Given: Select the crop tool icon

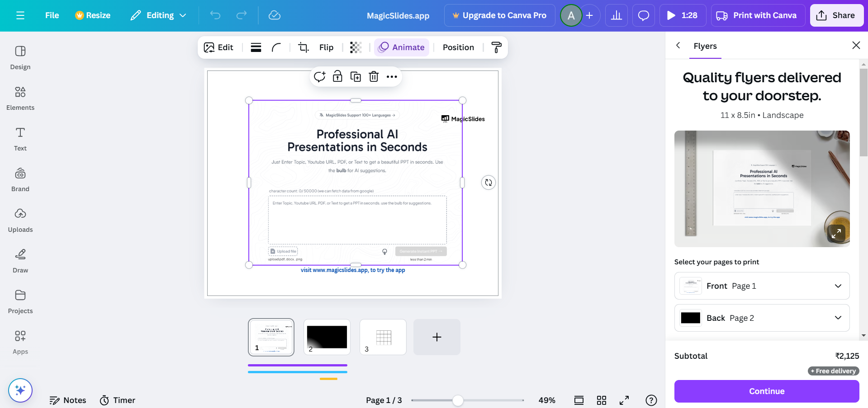Looking at the screenshot, I should 303,47.
